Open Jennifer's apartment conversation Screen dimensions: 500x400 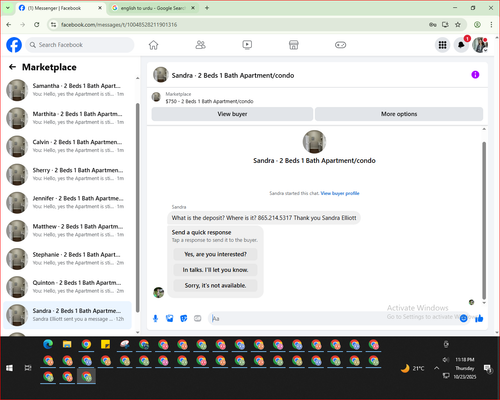click(67, 202)
